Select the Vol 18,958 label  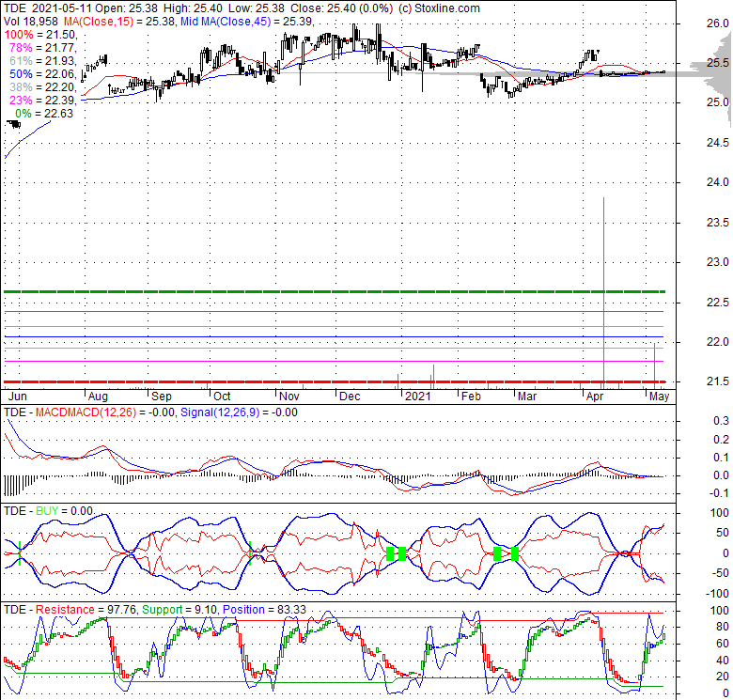pyautogui.click(x=31, y=22)
